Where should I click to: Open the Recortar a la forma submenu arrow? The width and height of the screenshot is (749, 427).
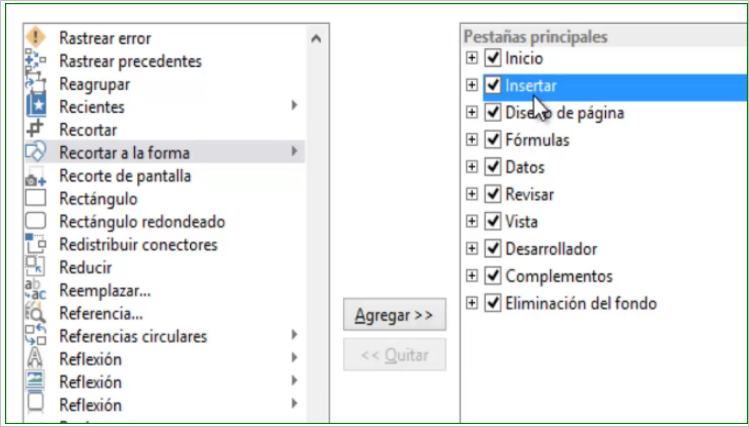[x=294, y=151]
